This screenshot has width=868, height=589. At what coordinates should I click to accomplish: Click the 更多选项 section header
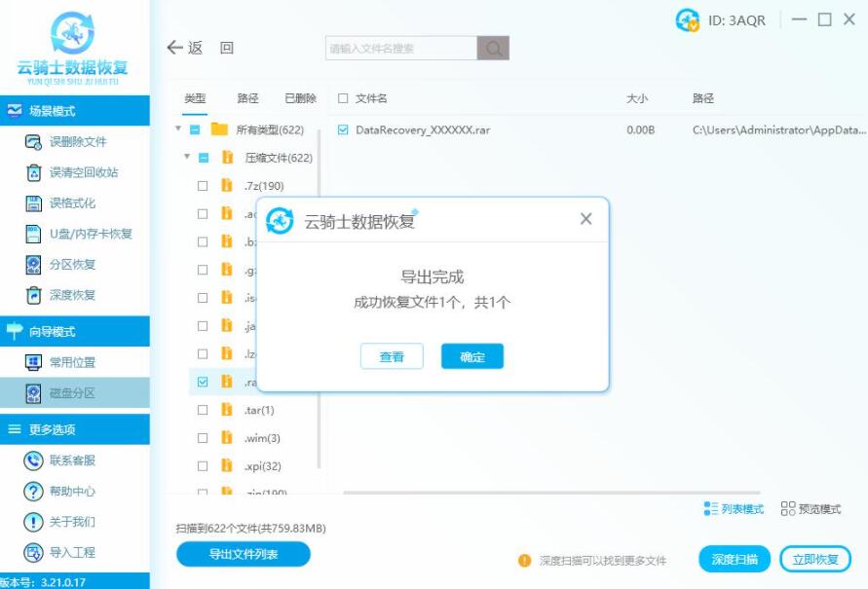75,429
